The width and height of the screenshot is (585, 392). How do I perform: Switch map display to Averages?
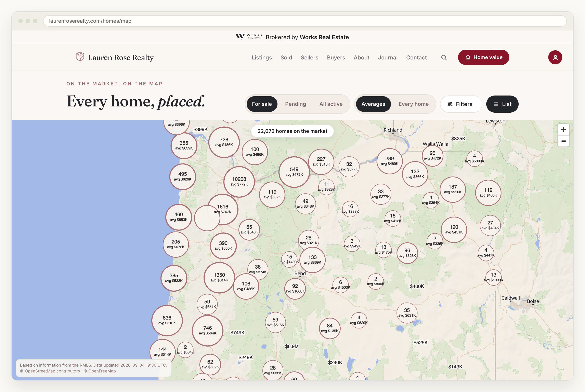[x=373, y=104]
